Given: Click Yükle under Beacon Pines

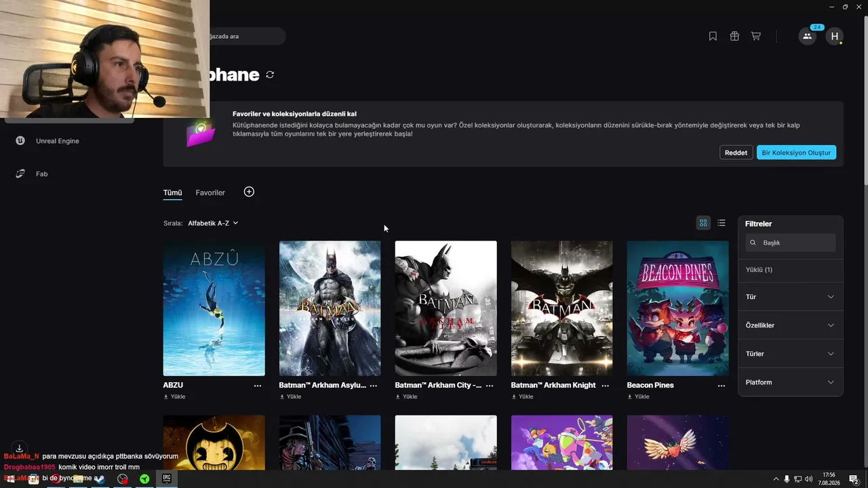Looking at the screenshot, I should [x=639, y=396].
